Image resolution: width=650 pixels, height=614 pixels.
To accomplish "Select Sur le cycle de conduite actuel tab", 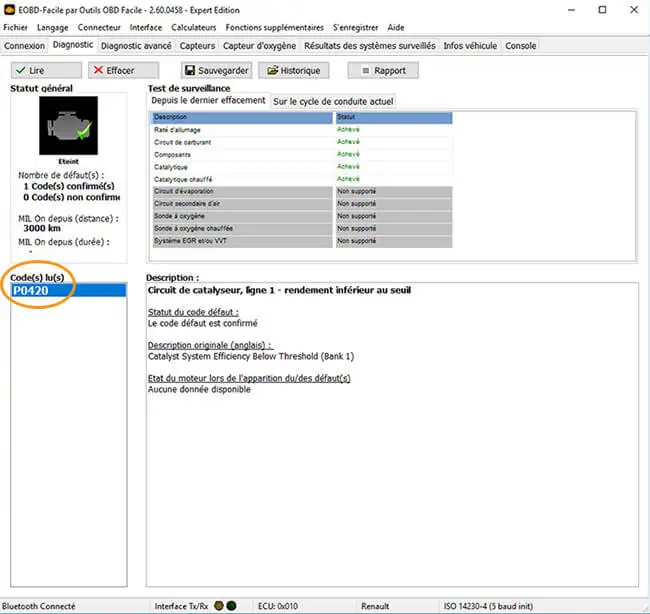I will point(333,101).
